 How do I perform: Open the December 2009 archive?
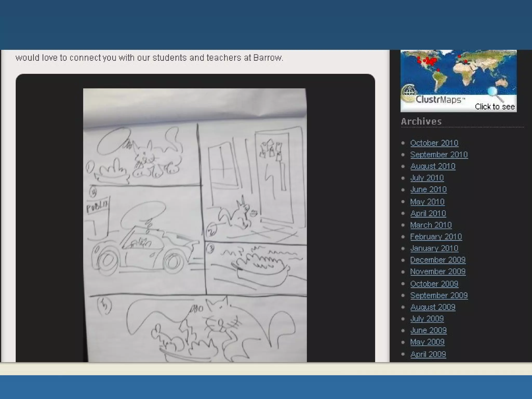click(438, 260)
